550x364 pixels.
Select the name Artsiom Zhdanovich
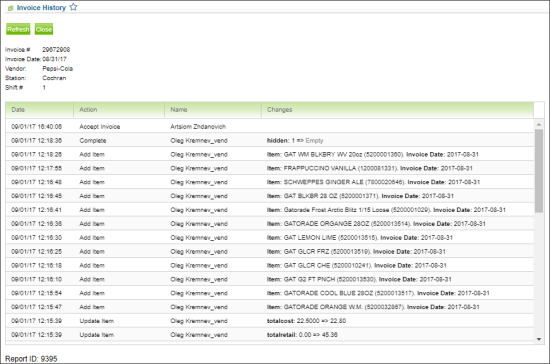[x=198, y=127]
